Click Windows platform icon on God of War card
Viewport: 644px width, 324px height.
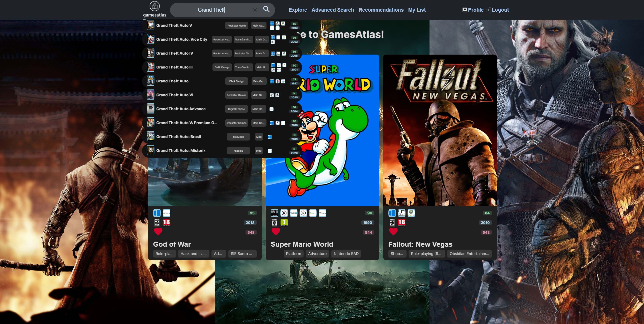[x=157, y=213]
